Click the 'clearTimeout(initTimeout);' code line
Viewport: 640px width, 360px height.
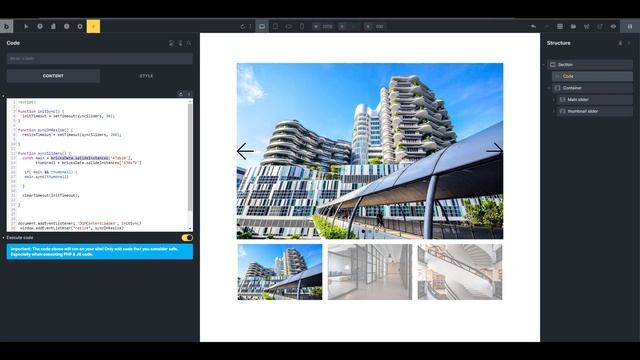click(51, 196)
